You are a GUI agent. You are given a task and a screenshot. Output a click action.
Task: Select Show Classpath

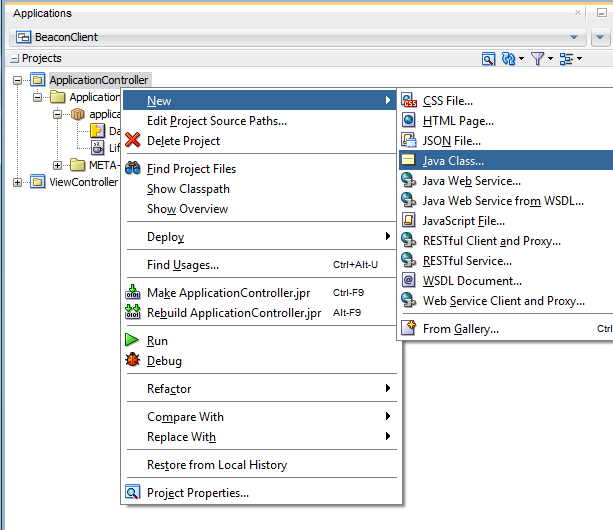(259, 189)
